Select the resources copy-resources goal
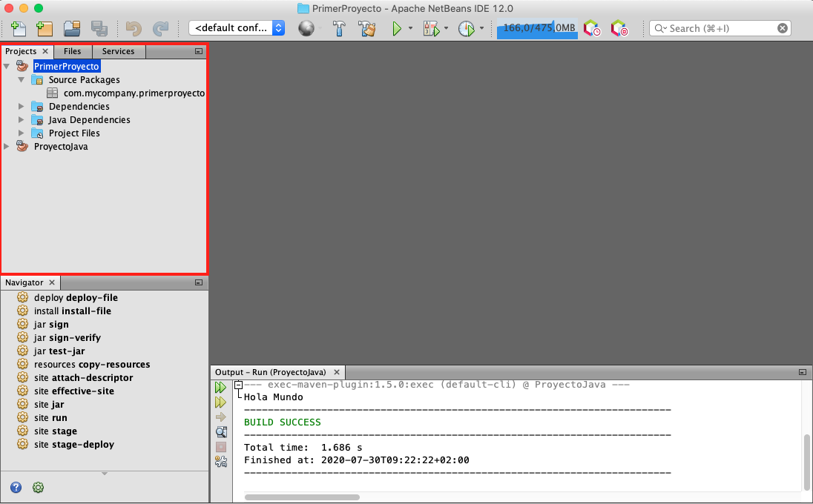Image resolution: width=813 pixels, height=504 pixels. coord(92,364)
